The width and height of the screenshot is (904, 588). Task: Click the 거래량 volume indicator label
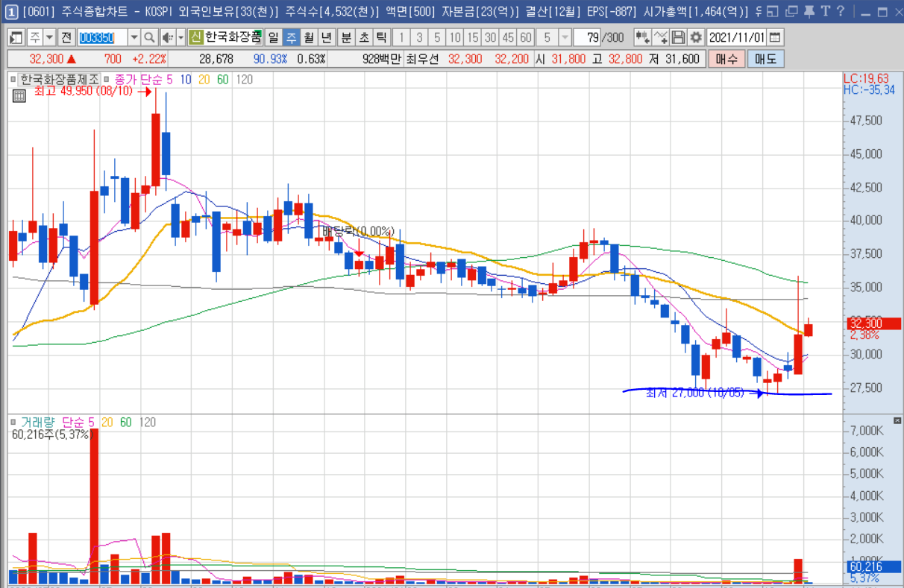pos(38,423)
